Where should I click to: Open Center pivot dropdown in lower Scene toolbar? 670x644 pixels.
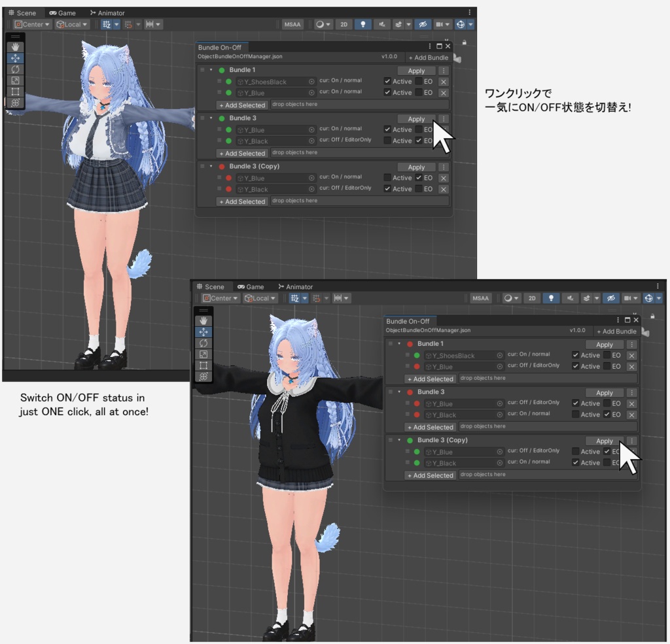pyautogui.click(x=220, y=298)
